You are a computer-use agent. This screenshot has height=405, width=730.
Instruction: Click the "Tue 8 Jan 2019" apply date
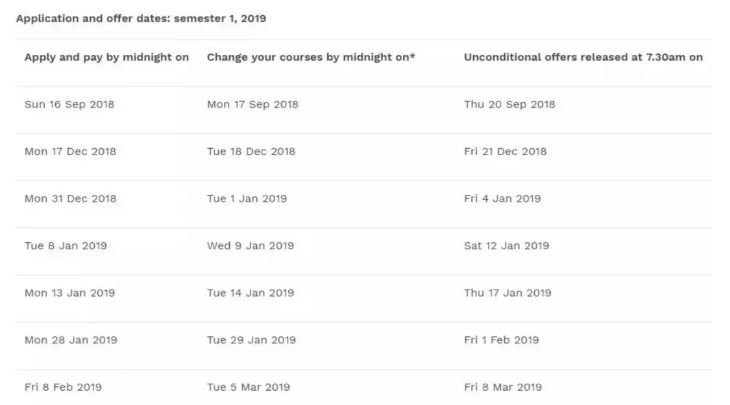[x=65, y=246]
